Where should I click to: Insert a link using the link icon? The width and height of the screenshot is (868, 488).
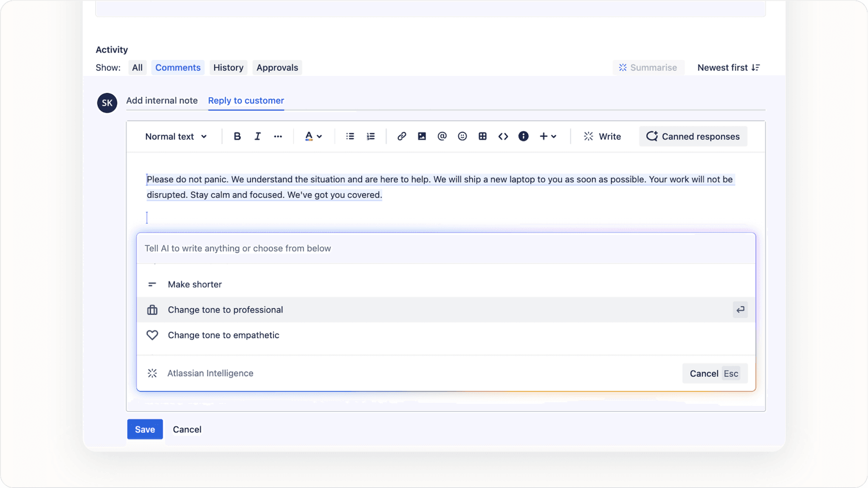pos(401,136)
